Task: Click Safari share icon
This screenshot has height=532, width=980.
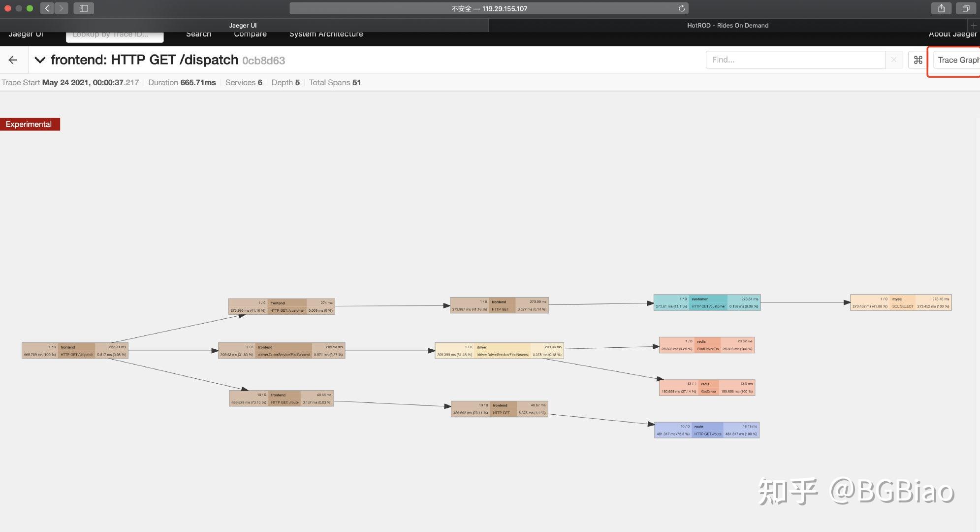Action: tap(941, 8)
